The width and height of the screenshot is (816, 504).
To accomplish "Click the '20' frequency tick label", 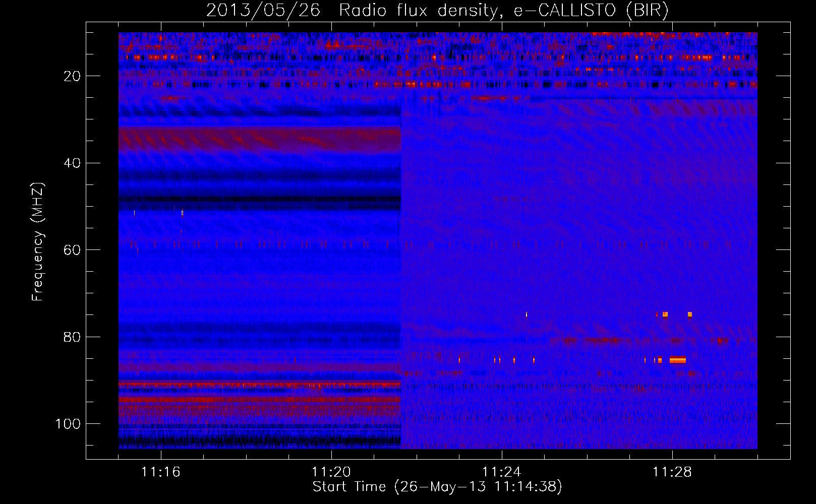I will click(x=73, y=76).
